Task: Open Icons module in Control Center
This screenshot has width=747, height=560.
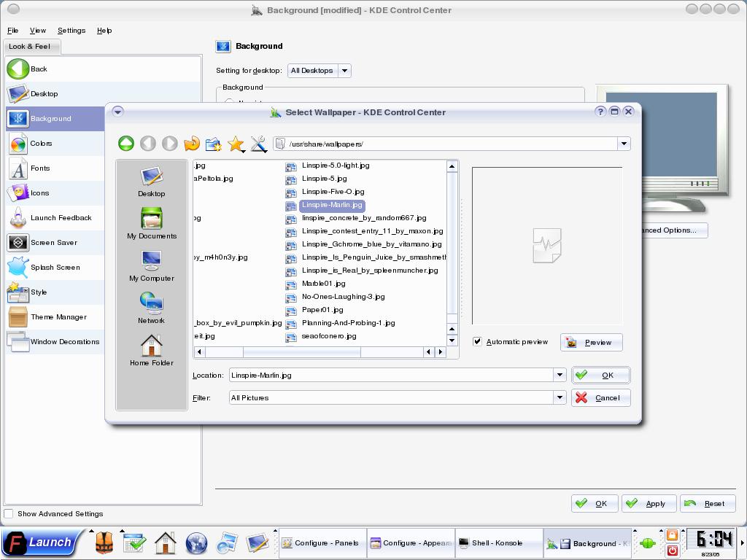Action: 55,192
